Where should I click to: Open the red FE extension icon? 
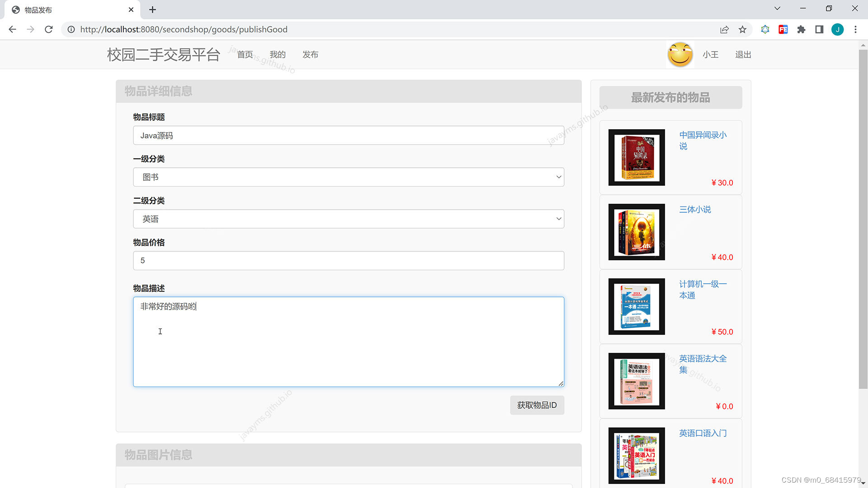click(x=783, y=29)
